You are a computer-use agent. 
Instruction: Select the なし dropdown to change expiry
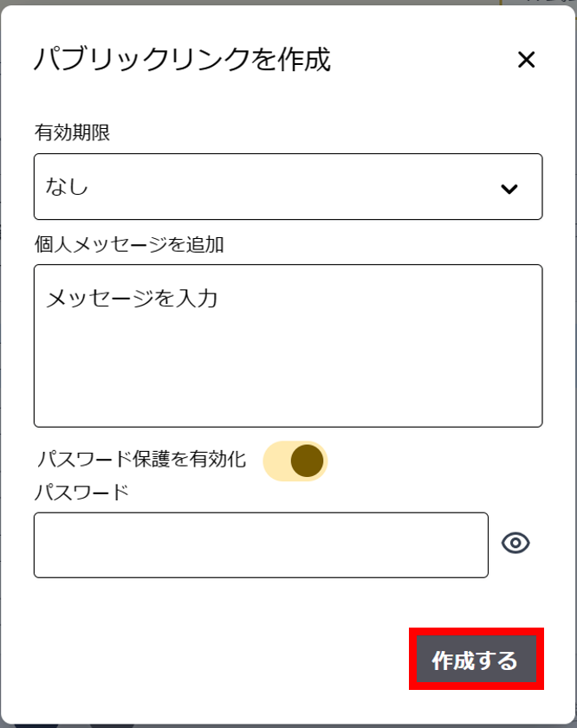coord(288,186)
